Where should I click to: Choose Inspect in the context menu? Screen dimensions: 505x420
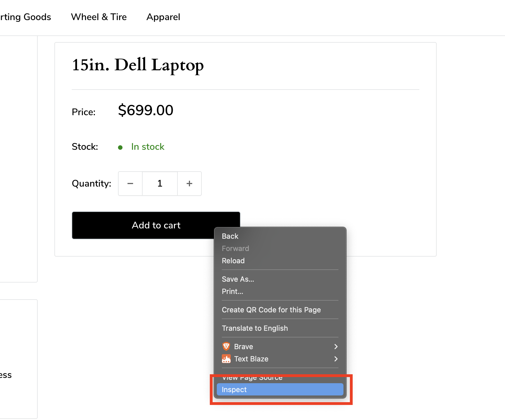pyautogui.click(x=280, y=390)
